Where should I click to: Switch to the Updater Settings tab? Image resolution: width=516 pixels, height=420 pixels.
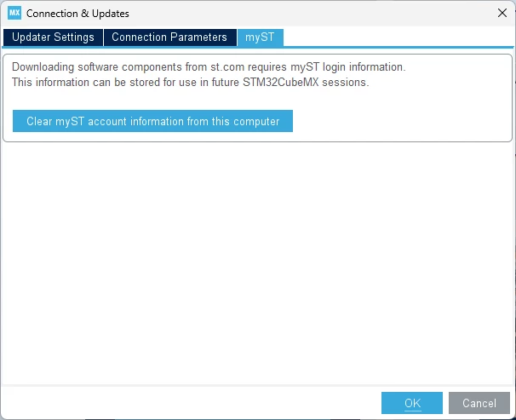(53, 37)
